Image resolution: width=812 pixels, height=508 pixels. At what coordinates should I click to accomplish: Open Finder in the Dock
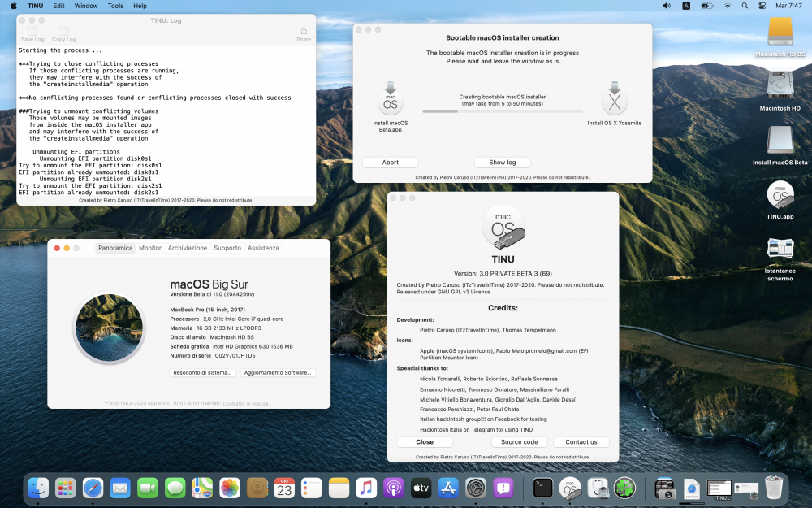point(38,488)
